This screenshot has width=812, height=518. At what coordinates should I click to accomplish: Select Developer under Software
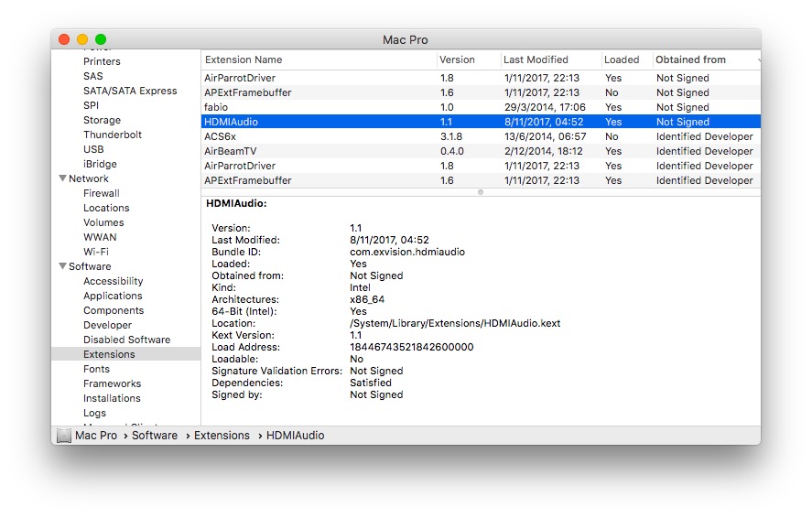click(x=107, y=326)
